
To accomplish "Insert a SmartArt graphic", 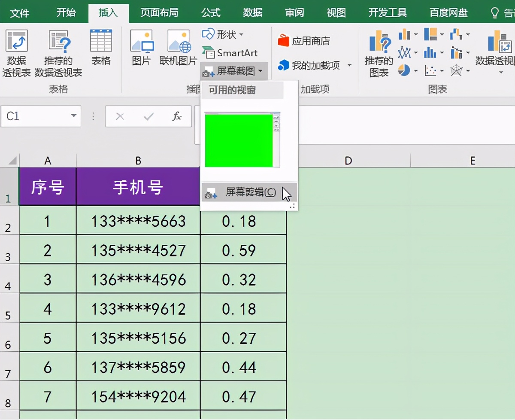I will coord(230,54).
